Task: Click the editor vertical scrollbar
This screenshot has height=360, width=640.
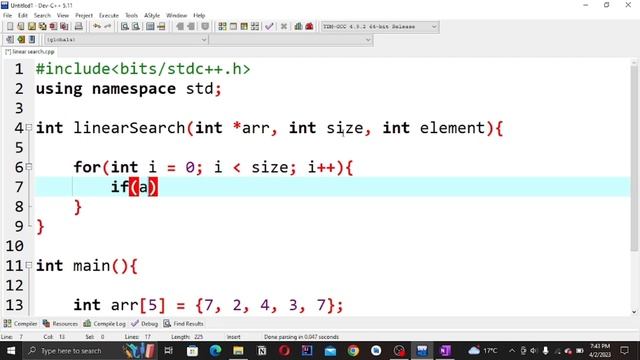Action: click(x=634, y=158)
